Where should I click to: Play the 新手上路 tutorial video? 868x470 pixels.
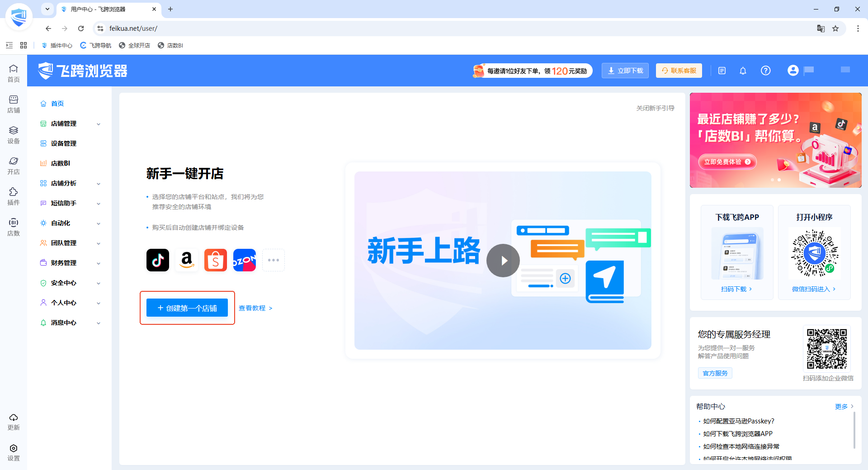(x=503, y=261)
